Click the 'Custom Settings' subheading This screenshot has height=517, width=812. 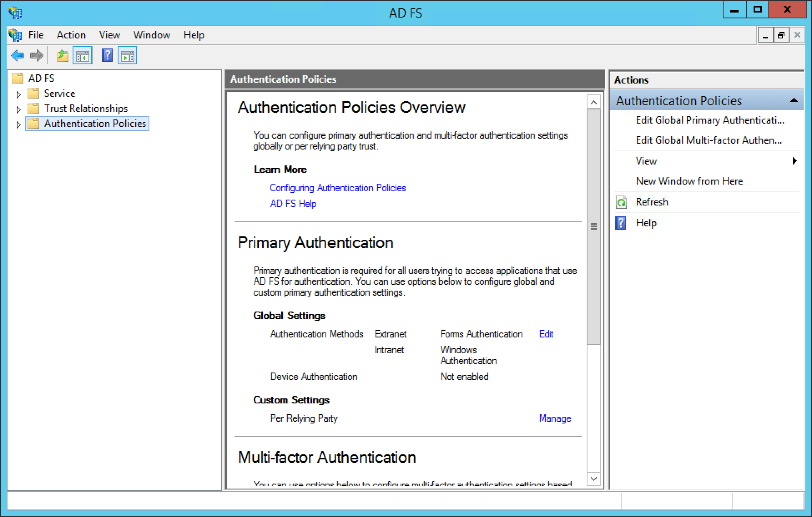click(291, 400)
